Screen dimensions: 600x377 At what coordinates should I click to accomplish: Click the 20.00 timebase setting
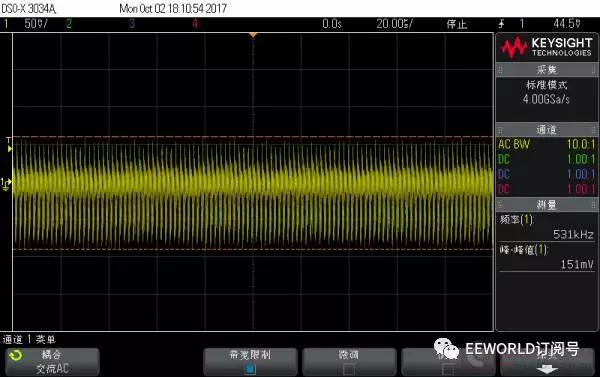tap(394, 24)
